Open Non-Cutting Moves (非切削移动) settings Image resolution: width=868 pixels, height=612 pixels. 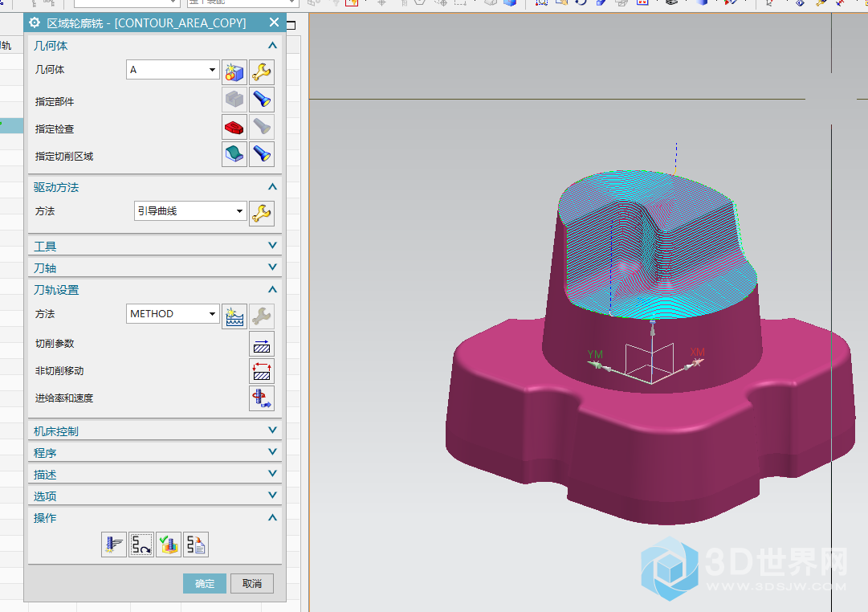[262, 371]
